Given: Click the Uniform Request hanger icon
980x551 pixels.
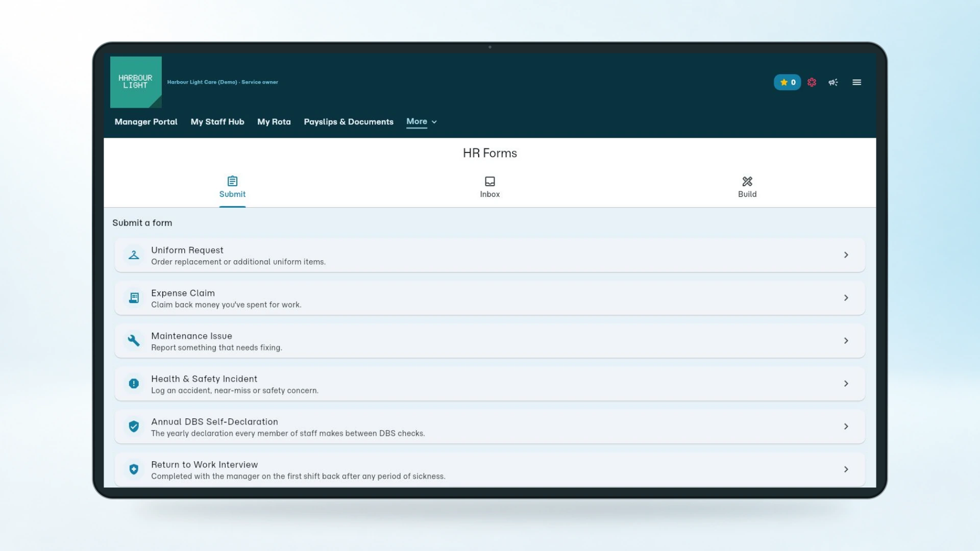Looking at the screenshot, I should (134, 255).
